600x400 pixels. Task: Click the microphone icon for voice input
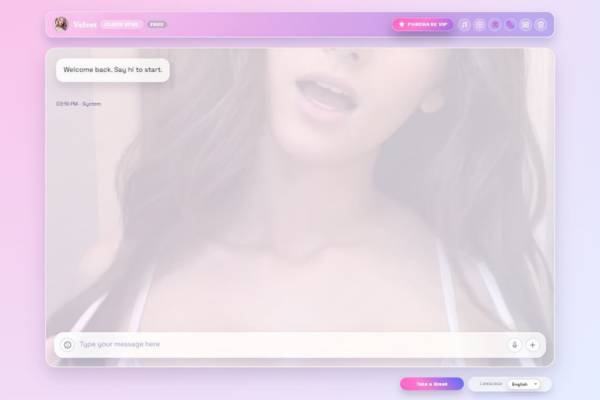pyautogui.click(x=514, y=344)
